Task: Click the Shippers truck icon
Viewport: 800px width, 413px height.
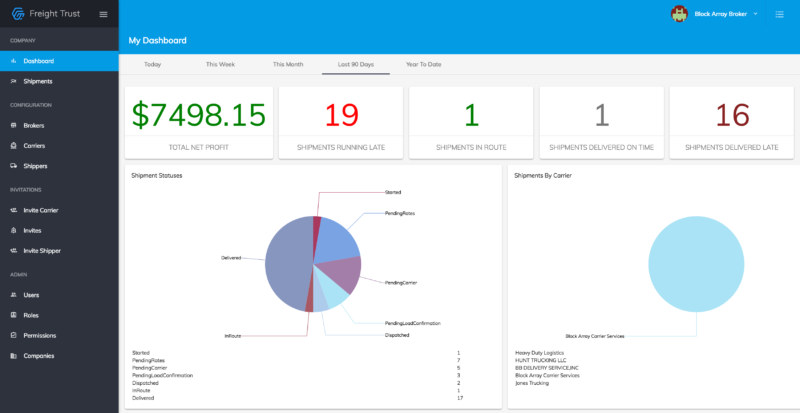Action: coord(13,166)
